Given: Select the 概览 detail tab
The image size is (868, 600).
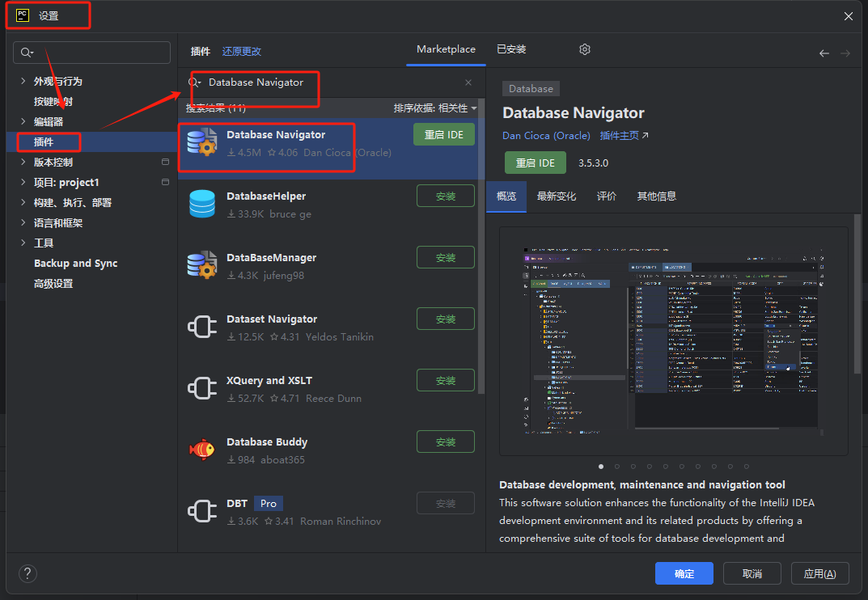Looking at the screenshot, I should click(x=506, y=196).
